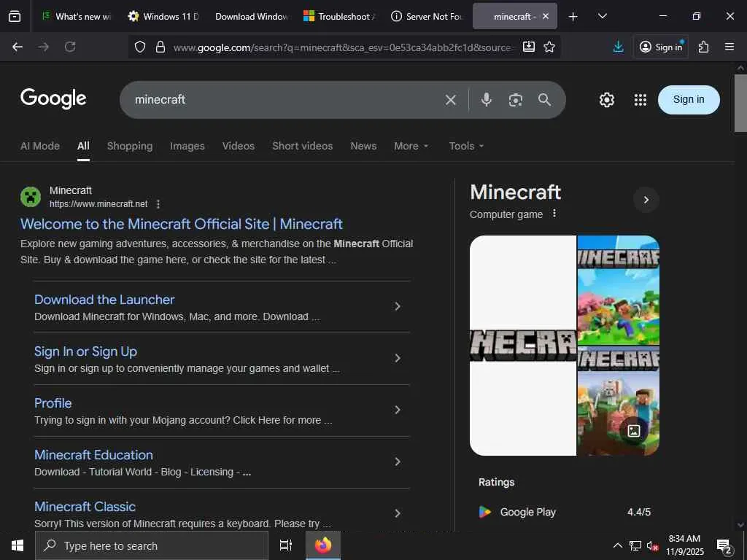This screenshot has height=560, width=747.
Task: Expand Download the Launcher chevron
Action: pyautogui.click(x=398, y=307)
